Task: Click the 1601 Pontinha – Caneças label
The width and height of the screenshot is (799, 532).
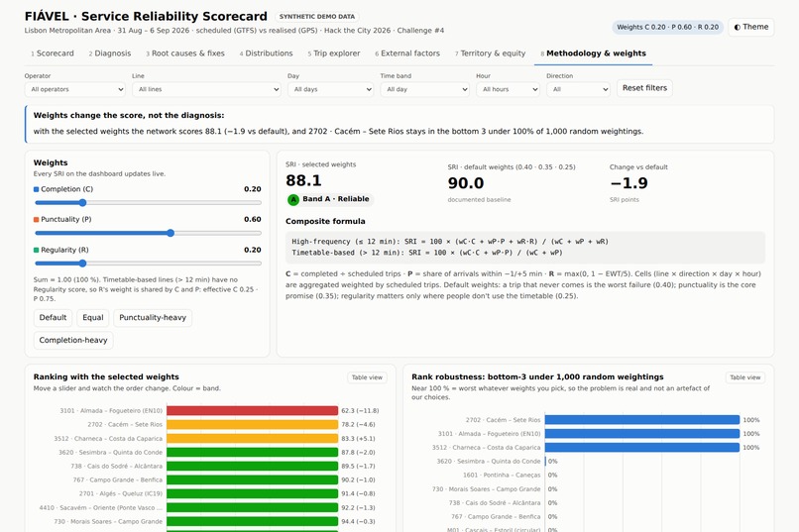Action: 502,475
